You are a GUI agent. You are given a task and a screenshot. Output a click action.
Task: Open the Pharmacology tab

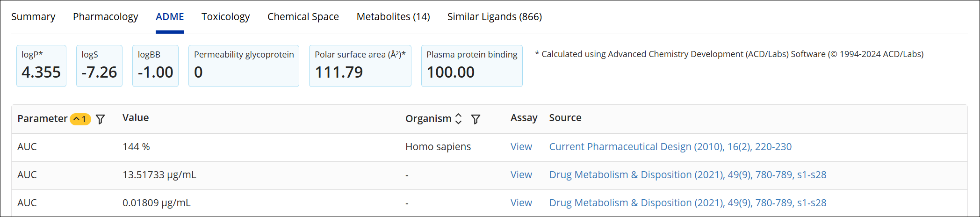(x=105, y=17)
